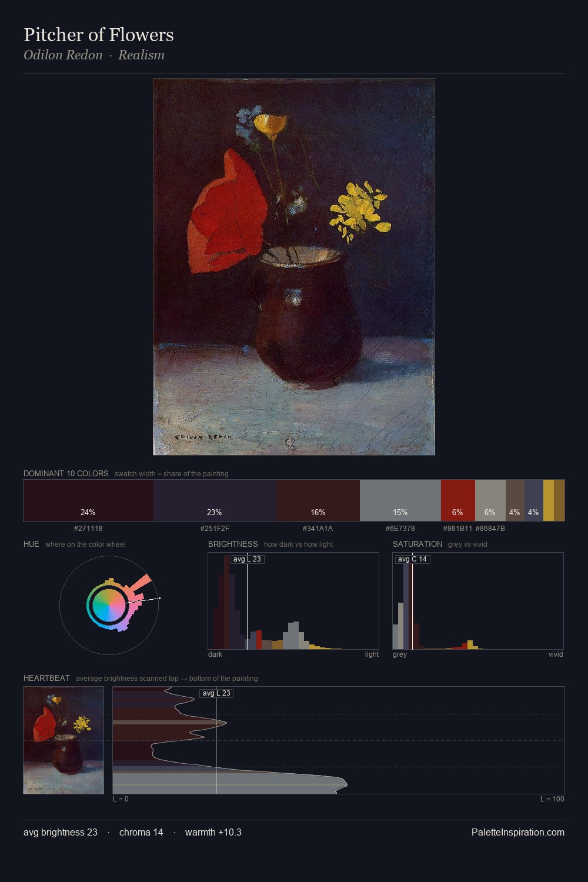Click the HUE section heading
Screen dimensions: 588x882
[x=31, y=544]
